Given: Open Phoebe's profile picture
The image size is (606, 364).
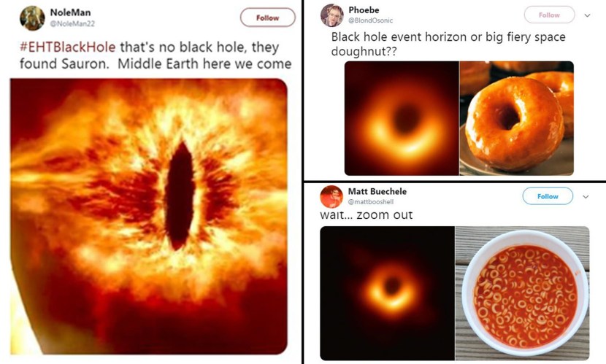Looking at the screenshot, I should pyautogui.click(x=331, y=15).
